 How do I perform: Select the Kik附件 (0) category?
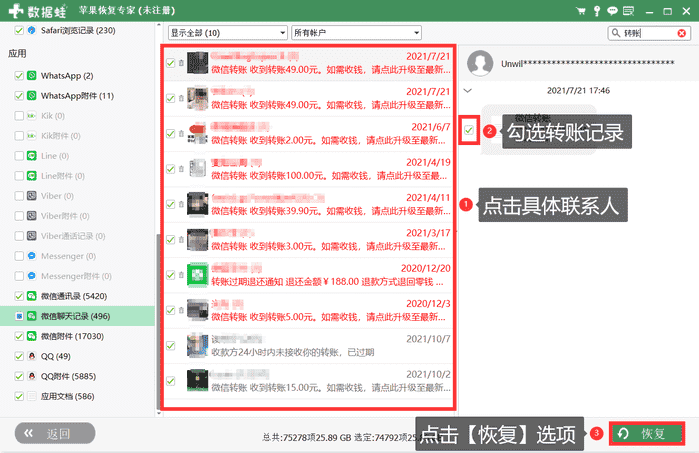pos(61,136)
